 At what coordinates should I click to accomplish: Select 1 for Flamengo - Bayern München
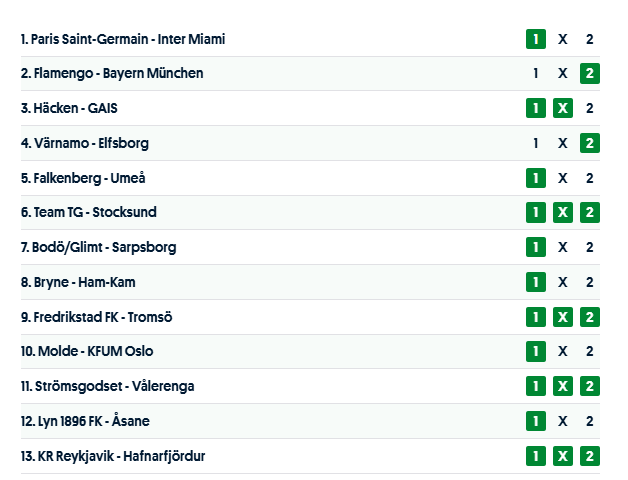click(x=535, y=73)
